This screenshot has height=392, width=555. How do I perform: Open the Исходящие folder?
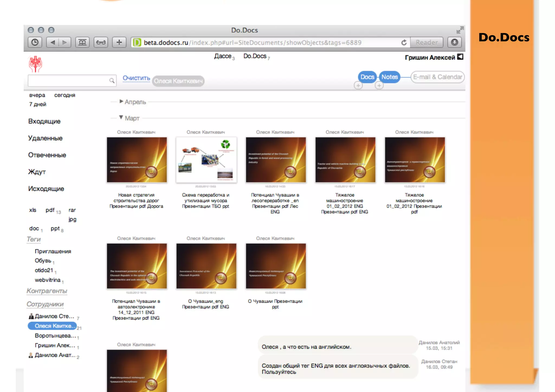(x=46, y=189)
